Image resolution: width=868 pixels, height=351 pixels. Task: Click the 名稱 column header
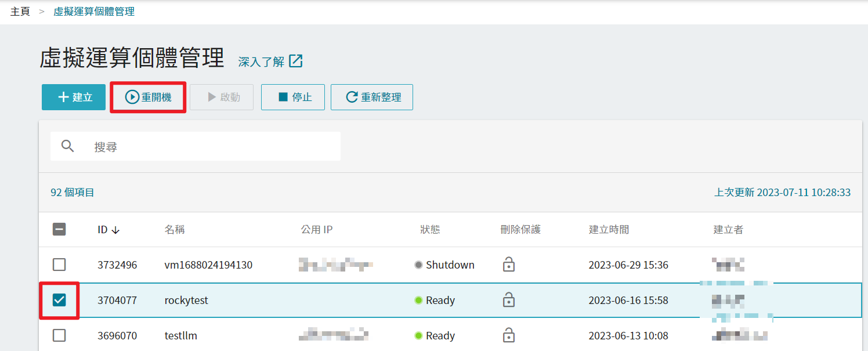(x=175, y=230)
